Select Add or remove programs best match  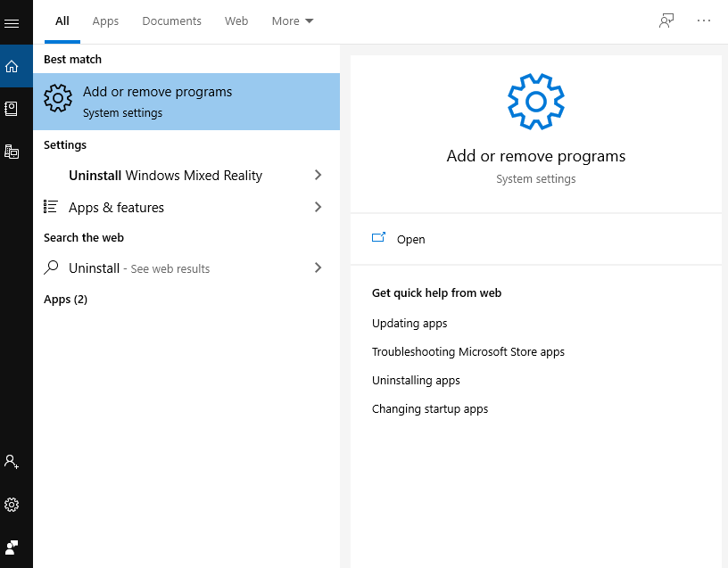(186, 102)
